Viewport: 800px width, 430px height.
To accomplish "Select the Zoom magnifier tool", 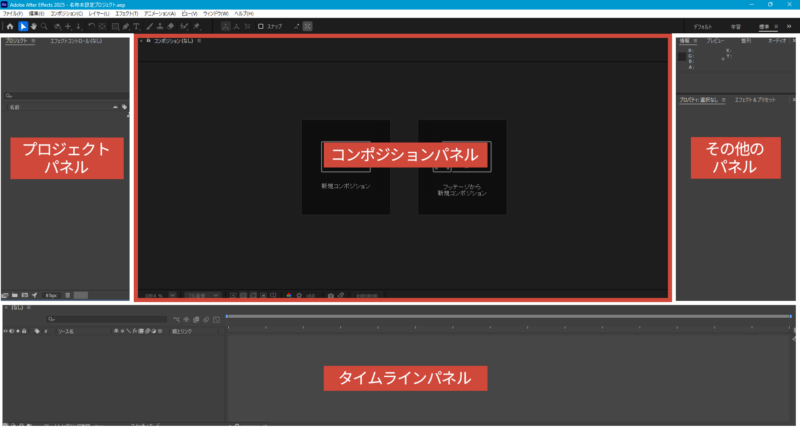I will click(x=44, y=26).
